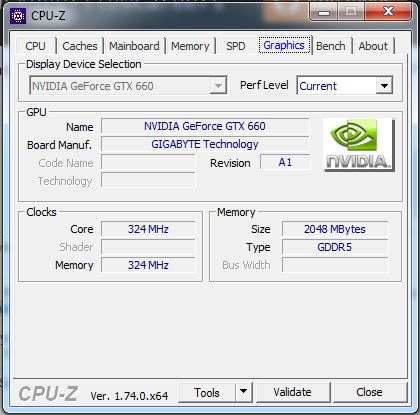This screenshot has height=415, width=420.
Task: Click the Perf Level label
Action: click(x=264, y=85)
